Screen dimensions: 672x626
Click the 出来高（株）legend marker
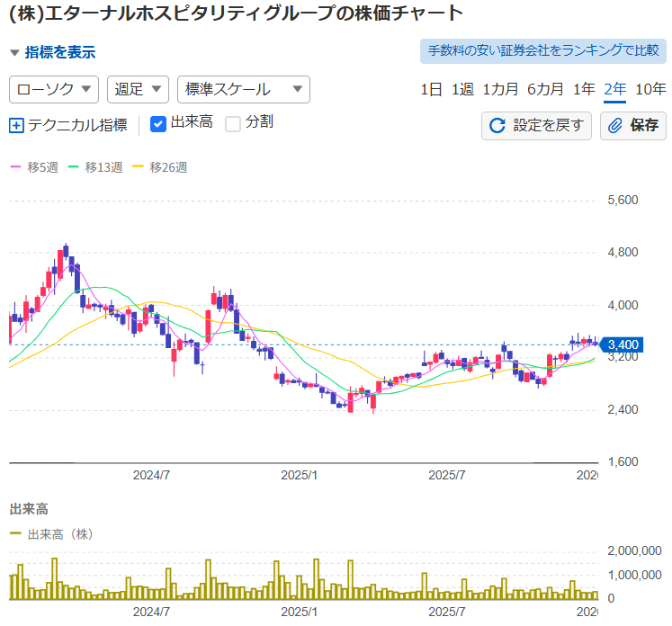pyautogui.click(x=15, y=534)
